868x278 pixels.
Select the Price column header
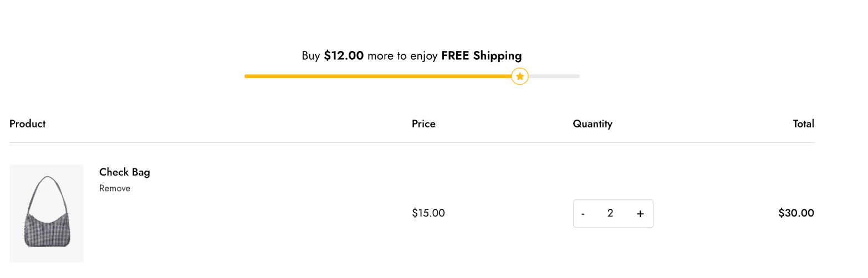[423, 124]
